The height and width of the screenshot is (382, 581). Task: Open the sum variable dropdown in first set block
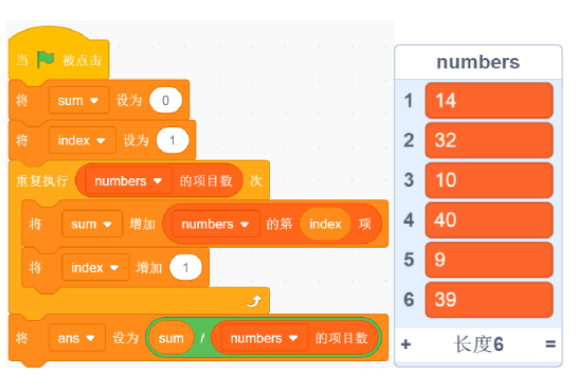[79, 100]
